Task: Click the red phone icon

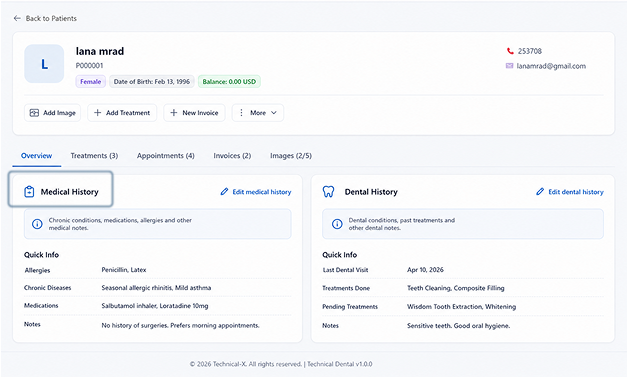Action: click(x=510, y=51)
